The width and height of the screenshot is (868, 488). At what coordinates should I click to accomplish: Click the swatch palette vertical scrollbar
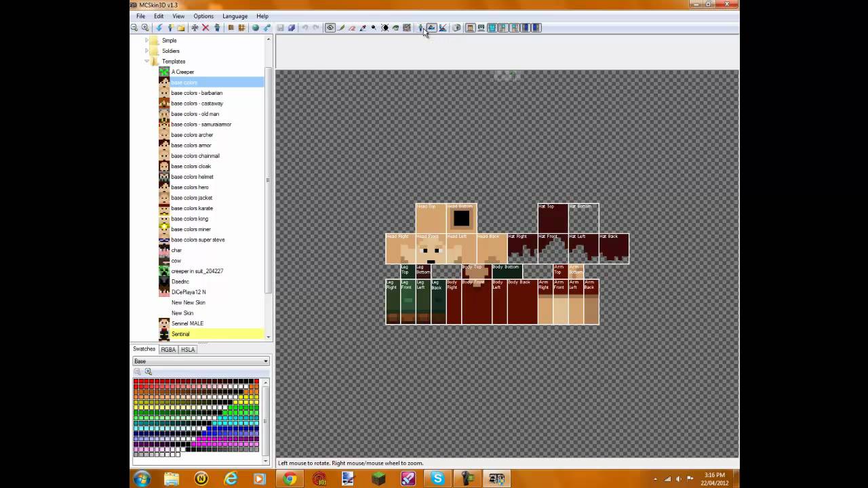[266, 421]
